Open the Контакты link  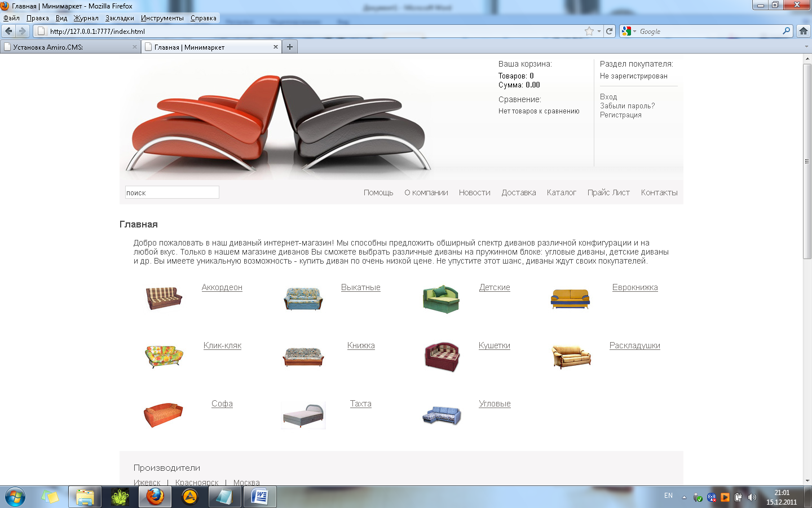coord(659,192)
